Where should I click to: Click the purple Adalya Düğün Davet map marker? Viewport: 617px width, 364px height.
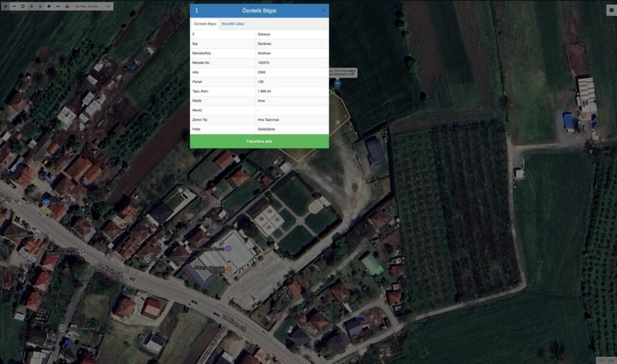228,248
